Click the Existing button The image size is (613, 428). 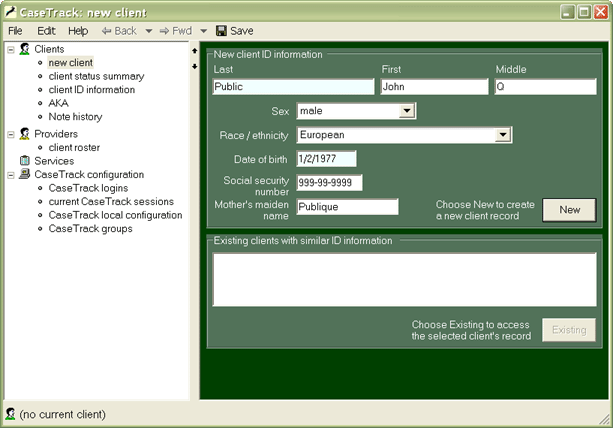click(x=569, y=330)
